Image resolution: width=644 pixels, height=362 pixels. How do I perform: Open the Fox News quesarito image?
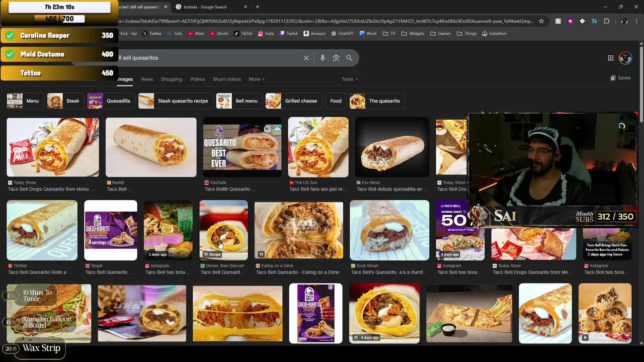[392, 147]
